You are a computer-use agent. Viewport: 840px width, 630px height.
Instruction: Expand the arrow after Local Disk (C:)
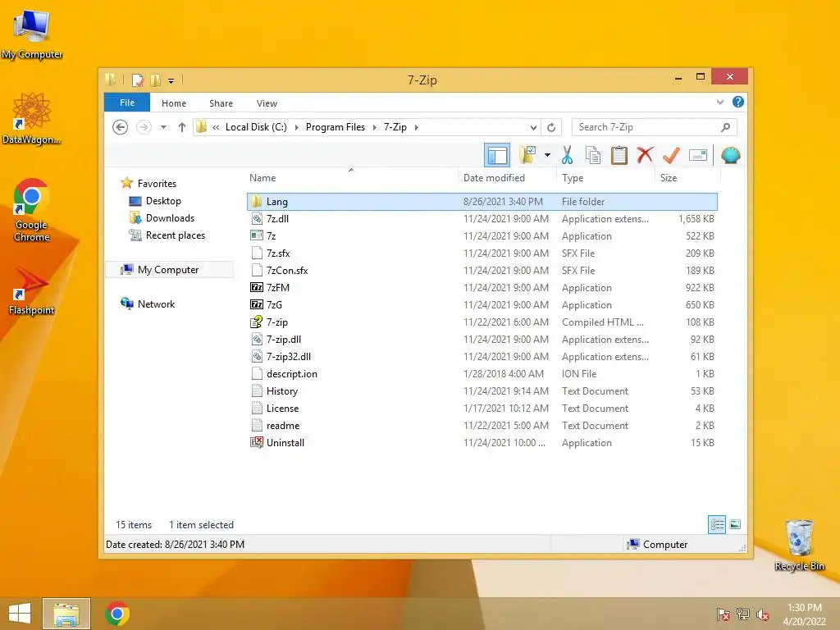(x=296, y=127)
